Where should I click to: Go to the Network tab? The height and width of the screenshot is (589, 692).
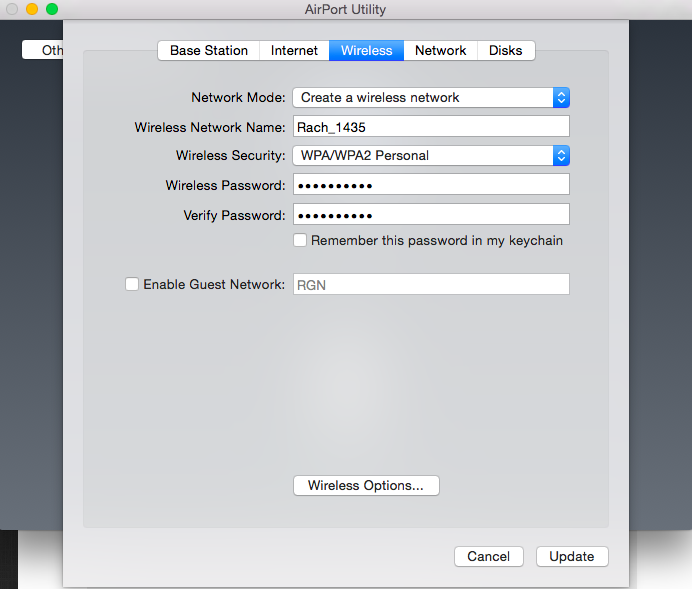click(x=440, y=50)
